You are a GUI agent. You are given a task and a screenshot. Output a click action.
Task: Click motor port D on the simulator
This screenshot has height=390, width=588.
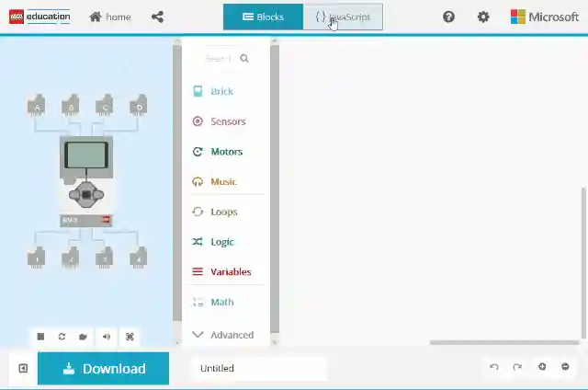pos(139,106)
